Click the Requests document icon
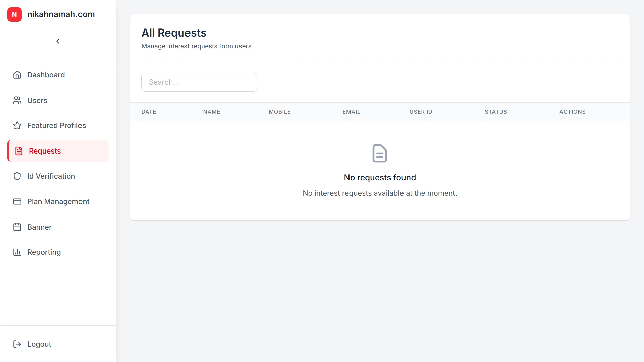The width and height of the screenshot is (644, 362). (18, 151)
